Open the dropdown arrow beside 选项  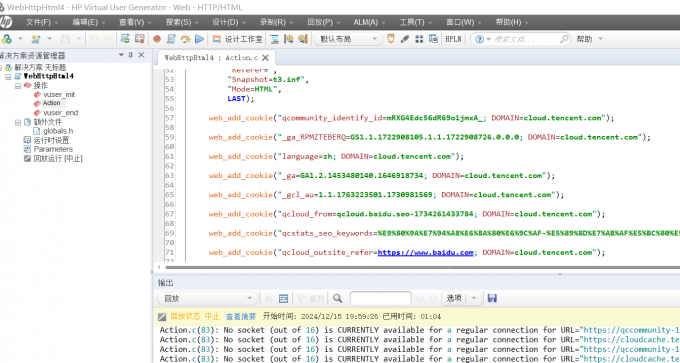(474, 298)
